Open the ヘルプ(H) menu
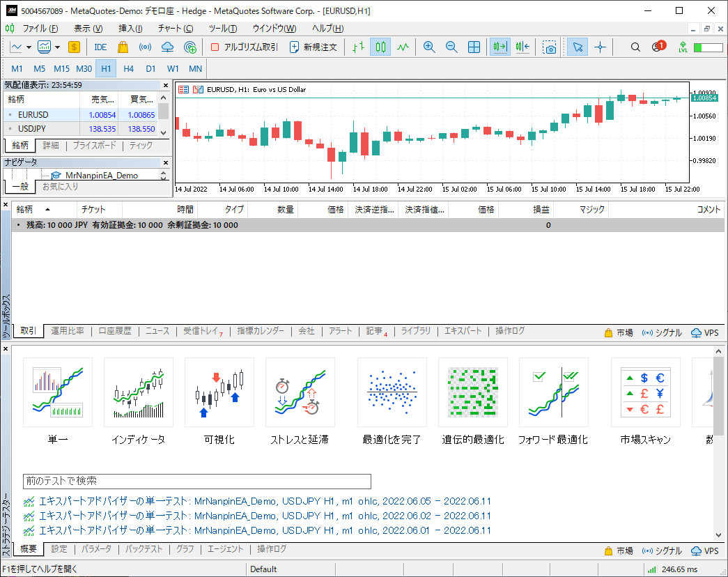The height and width of the screenshot is (577, 728). click(x=328, y=29)
